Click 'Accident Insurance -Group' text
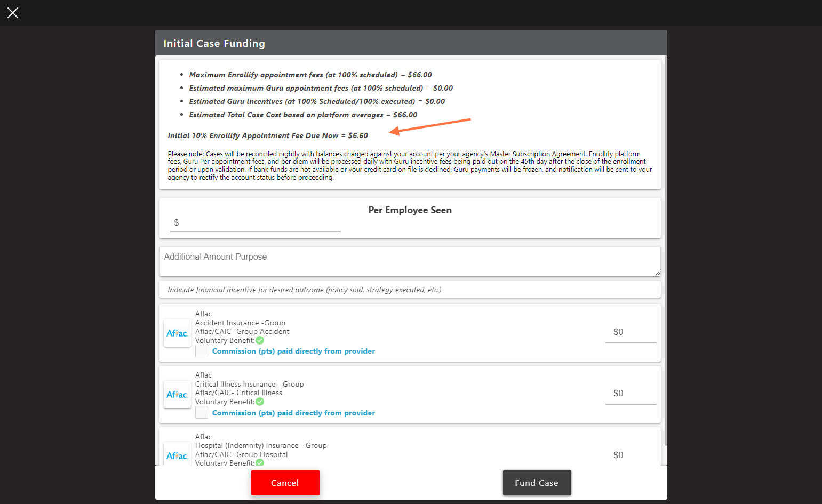The image size is (822, 504). pyautogui.click(x=240, y=323)
